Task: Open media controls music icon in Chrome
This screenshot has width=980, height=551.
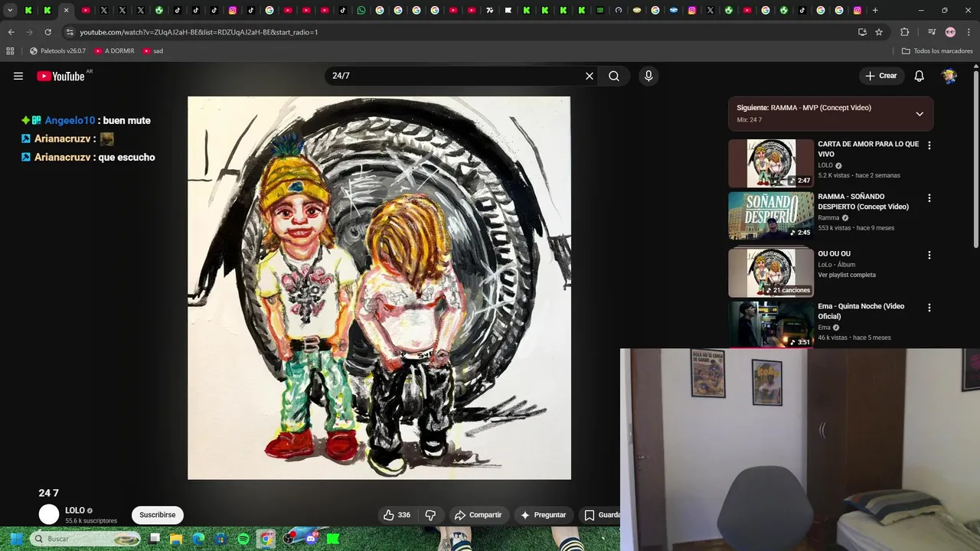Action: pos(932,32)
